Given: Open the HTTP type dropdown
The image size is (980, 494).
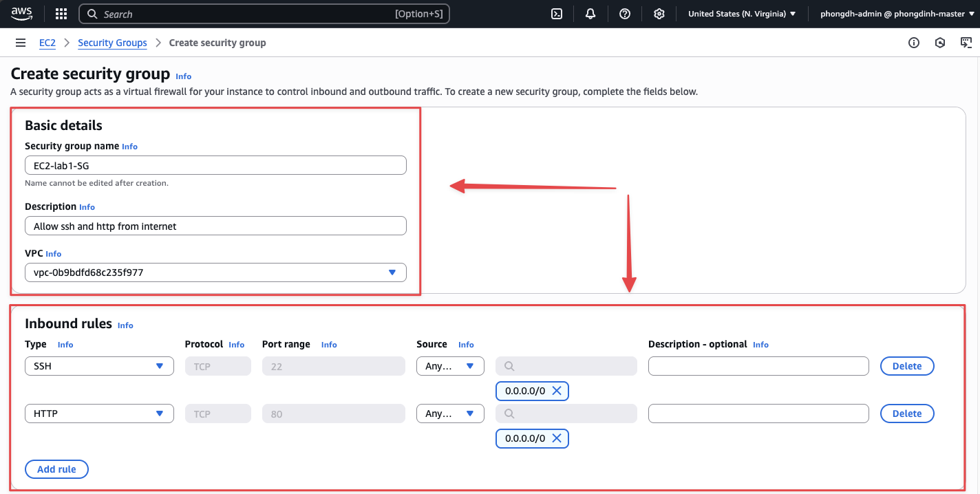Looking at the screenshot, I should 99,414.
